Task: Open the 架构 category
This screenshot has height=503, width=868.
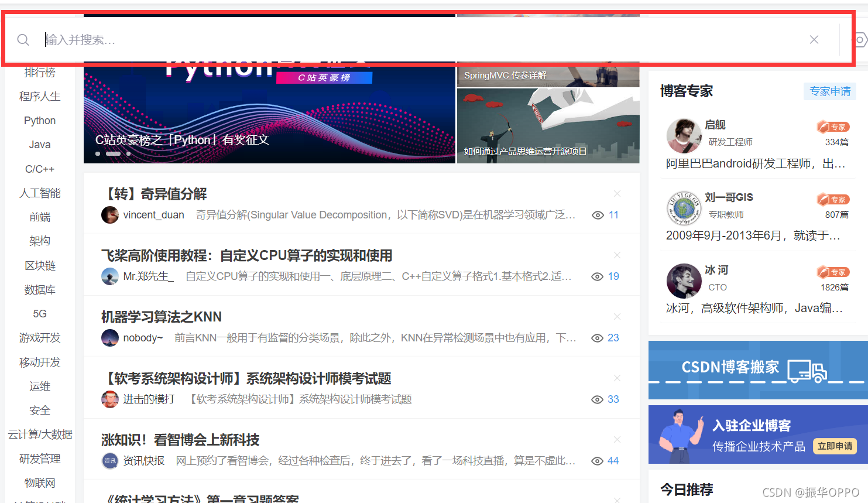Action: tap(40, 241)
